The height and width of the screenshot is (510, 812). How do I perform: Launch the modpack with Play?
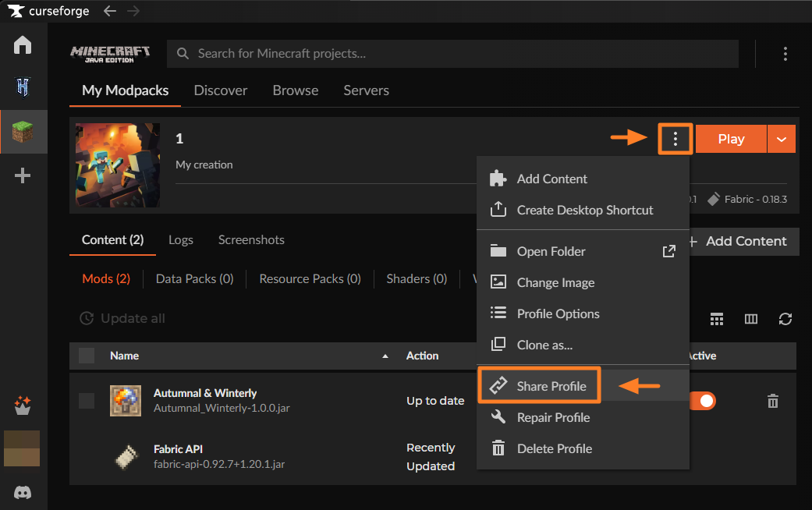(x=731, y=139)
